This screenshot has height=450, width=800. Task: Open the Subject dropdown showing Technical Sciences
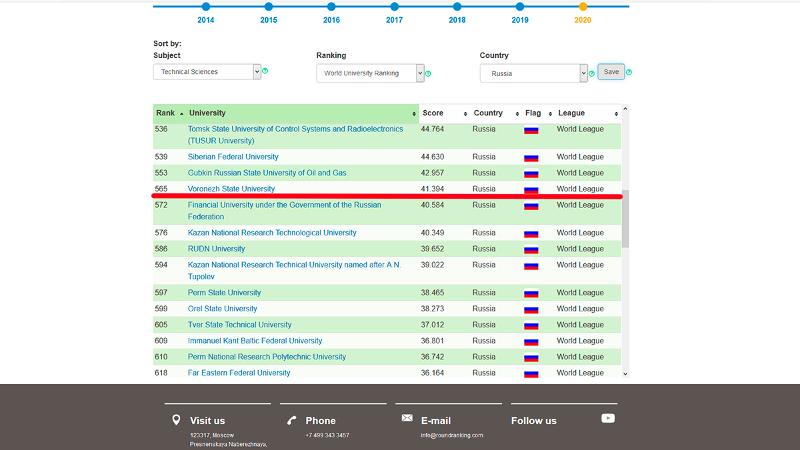pos(207,72)
